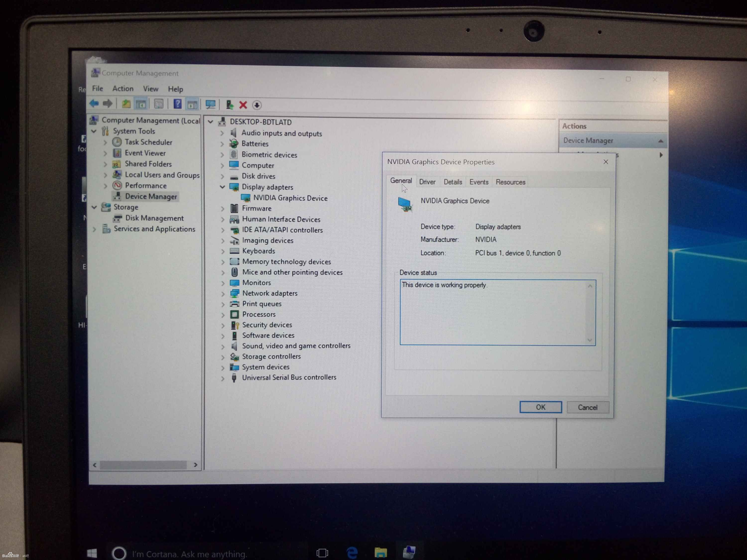Viewport: 747px width, 560px height.
Task: Click the Batteries category
Action: click(255, 144)
